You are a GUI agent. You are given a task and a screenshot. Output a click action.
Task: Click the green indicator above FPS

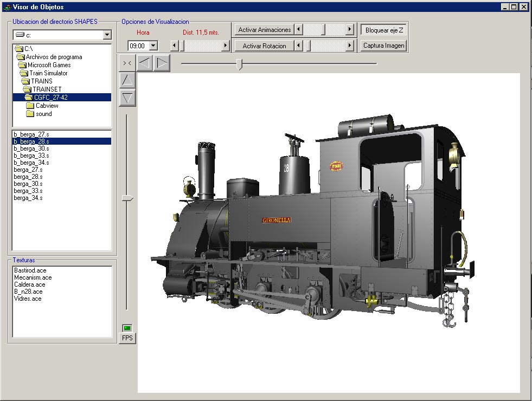(x=127, y=328)
